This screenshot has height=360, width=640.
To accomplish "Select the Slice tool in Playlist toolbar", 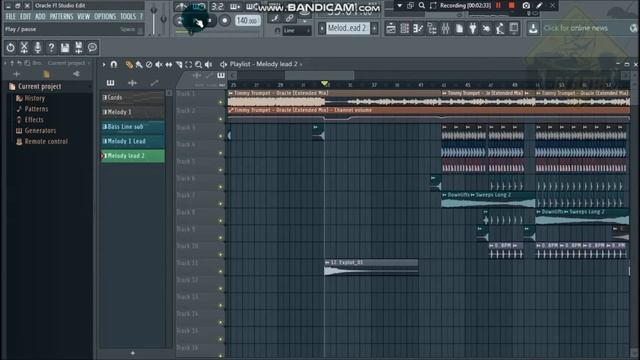I will [179, 64].
